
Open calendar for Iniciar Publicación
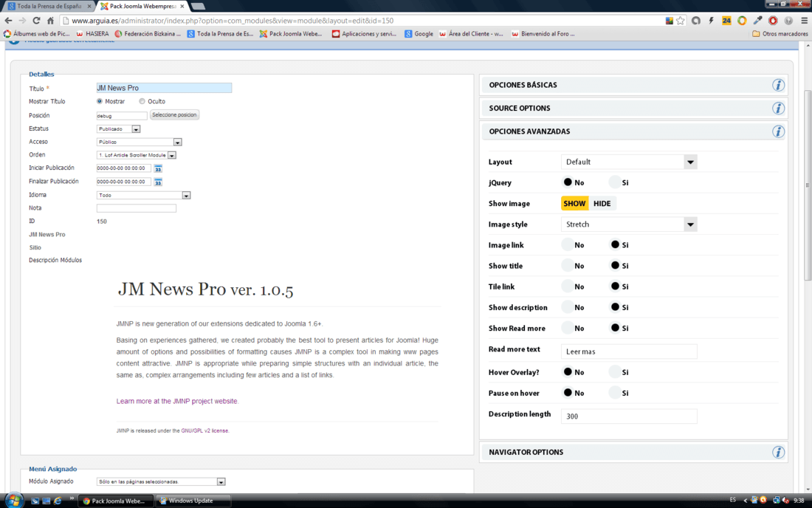(x=158, y=168)
